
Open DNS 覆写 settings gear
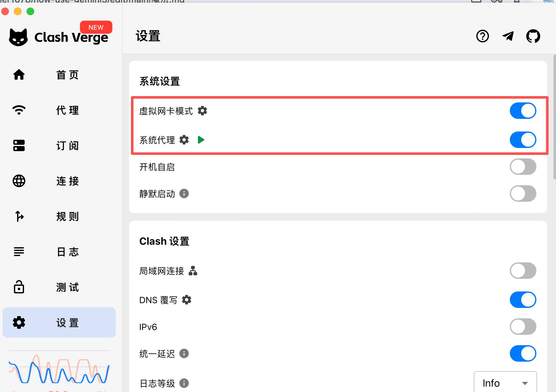coord(187,300)
